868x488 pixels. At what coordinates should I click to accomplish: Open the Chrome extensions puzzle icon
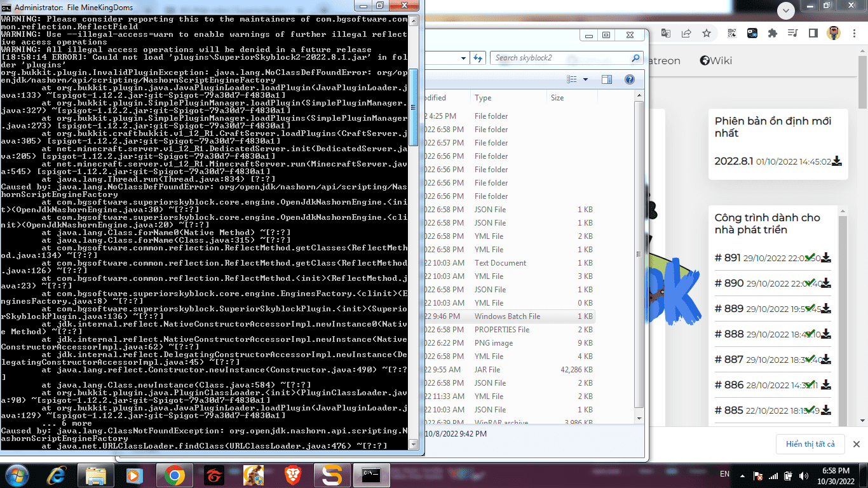coord(773,33)
